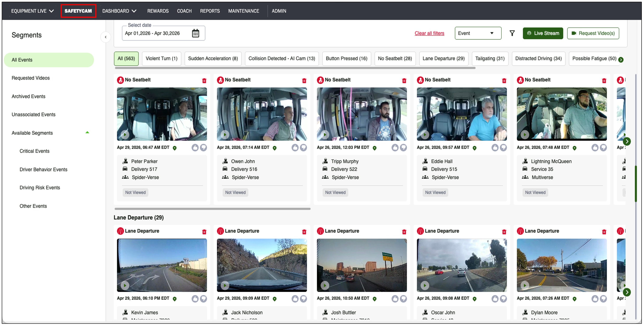Click the category chips horizontal scrollbar
Screen dimensions: 644x326
click(295, 68)
